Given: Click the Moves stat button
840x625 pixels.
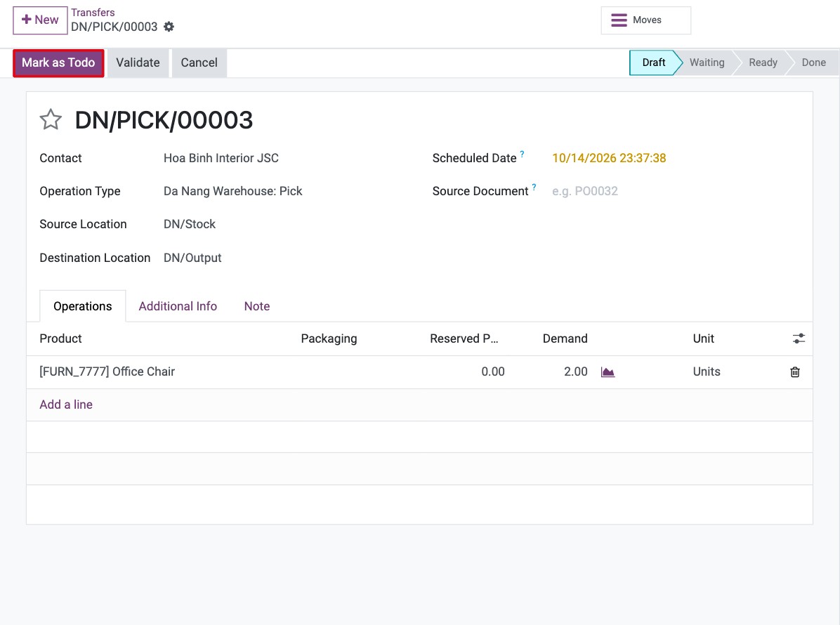Looking at the screenshot, I should (x=645, y=20).
